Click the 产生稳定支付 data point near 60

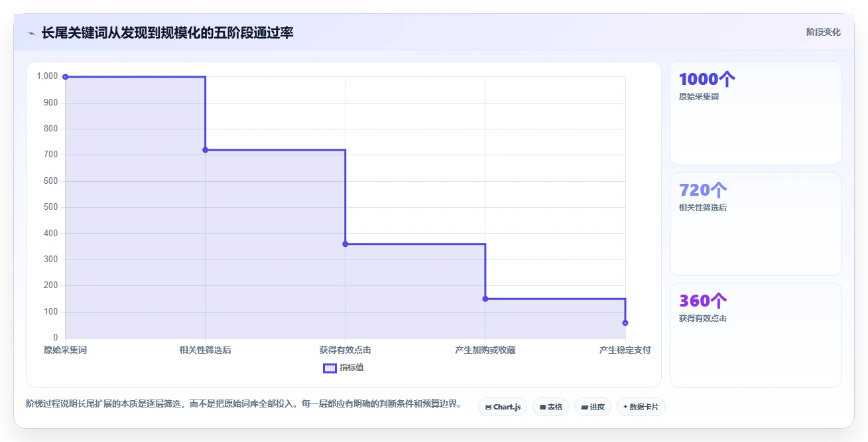(625, 323)
